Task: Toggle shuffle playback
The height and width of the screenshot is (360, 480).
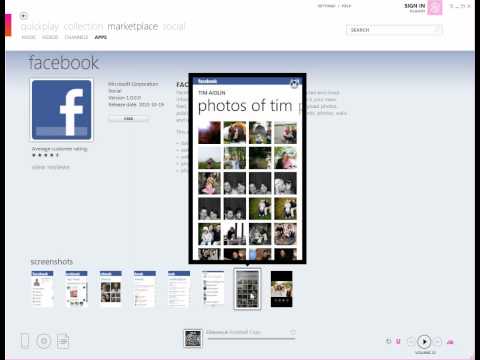Action: pyautogui.click(x=398, y=341)
